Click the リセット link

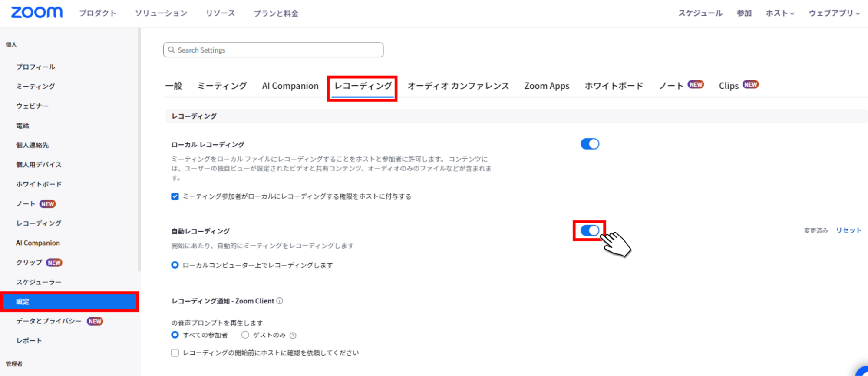(848, 230)
